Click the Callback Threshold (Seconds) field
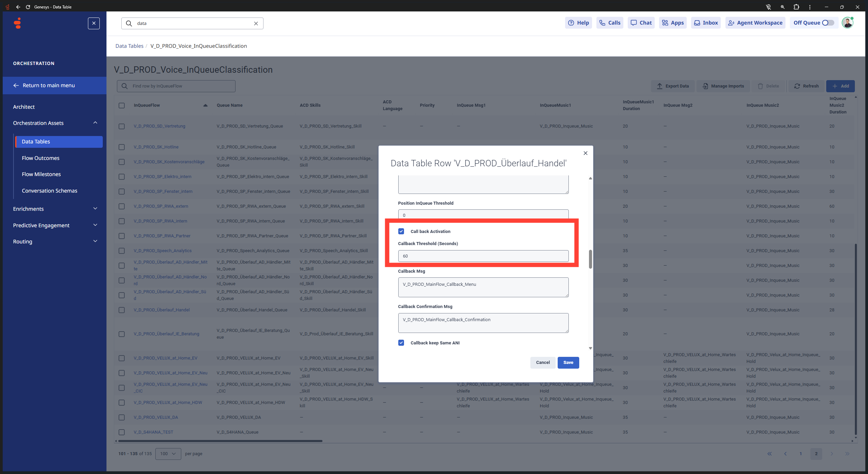The height and width of the screenshot is (474, 868). pos(483,256)
